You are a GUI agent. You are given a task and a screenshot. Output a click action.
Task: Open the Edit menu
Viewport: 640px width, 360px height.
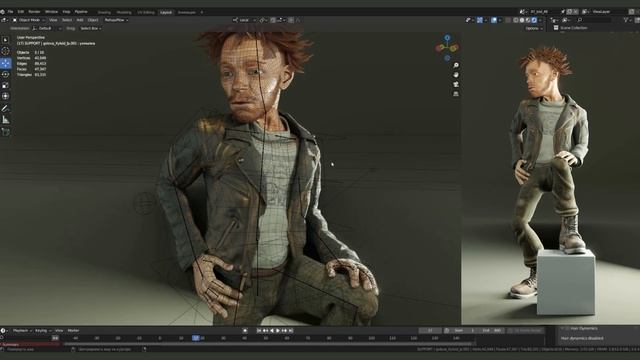coord(20,12)
